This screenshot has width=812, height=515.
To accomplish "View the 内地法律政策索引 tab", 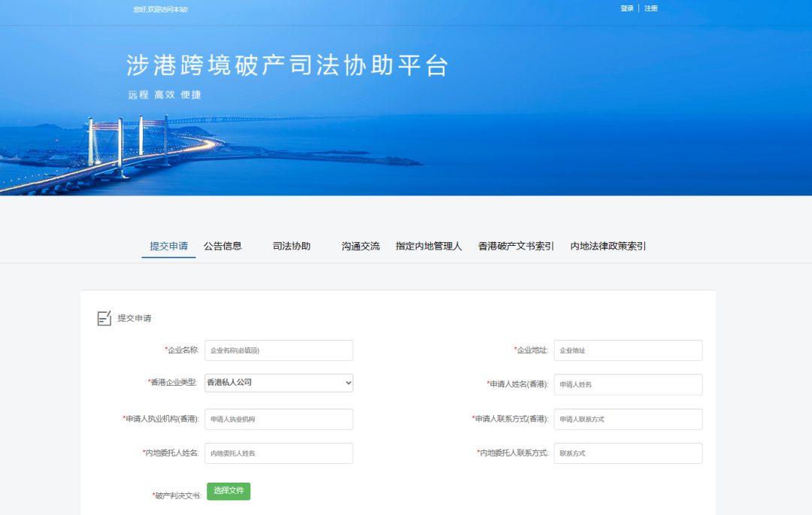I will [x=608, y=246].
